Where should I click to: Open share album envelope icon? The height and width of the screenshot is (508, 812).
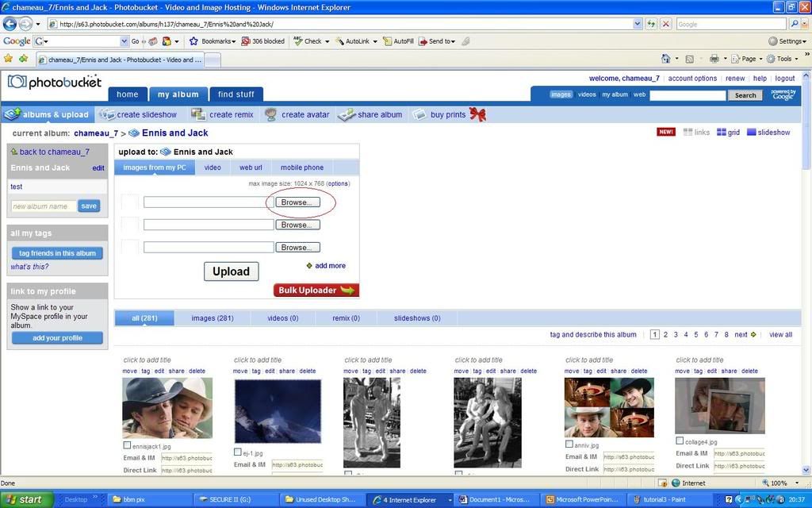(x=346, y=114)
